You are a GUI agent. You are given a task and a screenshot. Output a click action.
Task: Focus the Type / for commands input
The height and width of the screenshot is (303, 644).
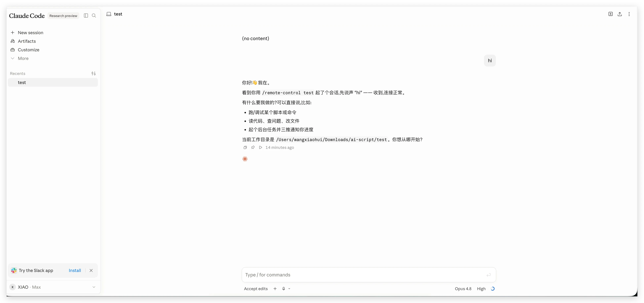pos(369,275)
